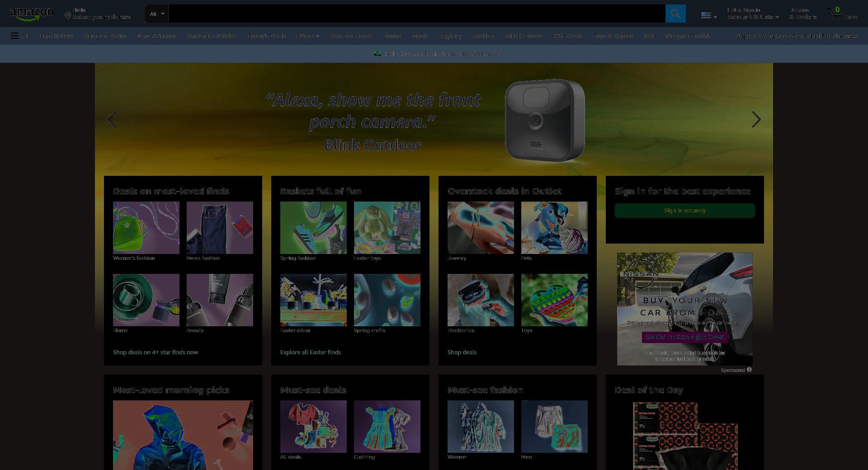
Task: Open Easter décor thumbnail
Action: (x=313, y=300)
